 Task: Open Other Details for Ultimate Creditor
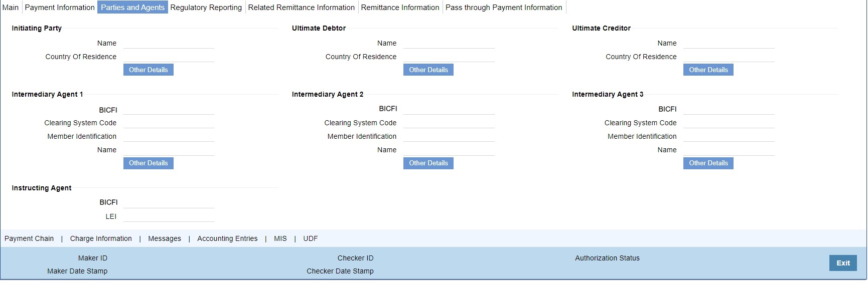pyautogui.click(x=708, y=70)
